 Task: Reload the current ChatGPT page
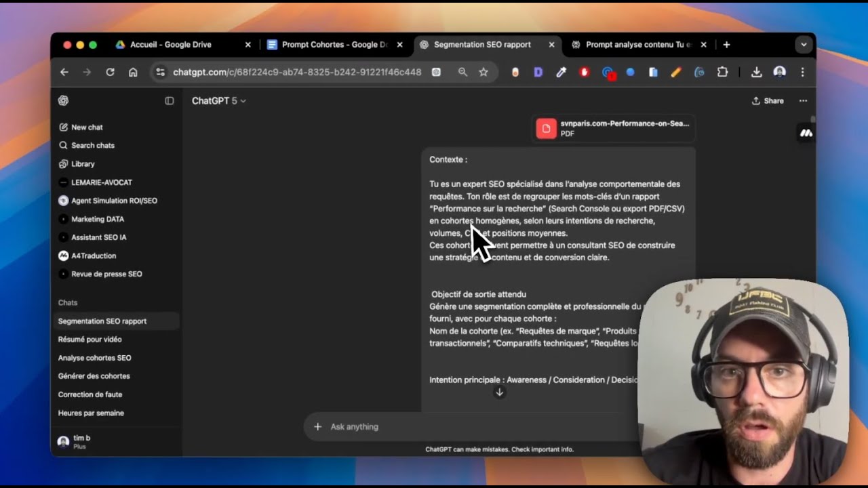click(x=110, y=72)
